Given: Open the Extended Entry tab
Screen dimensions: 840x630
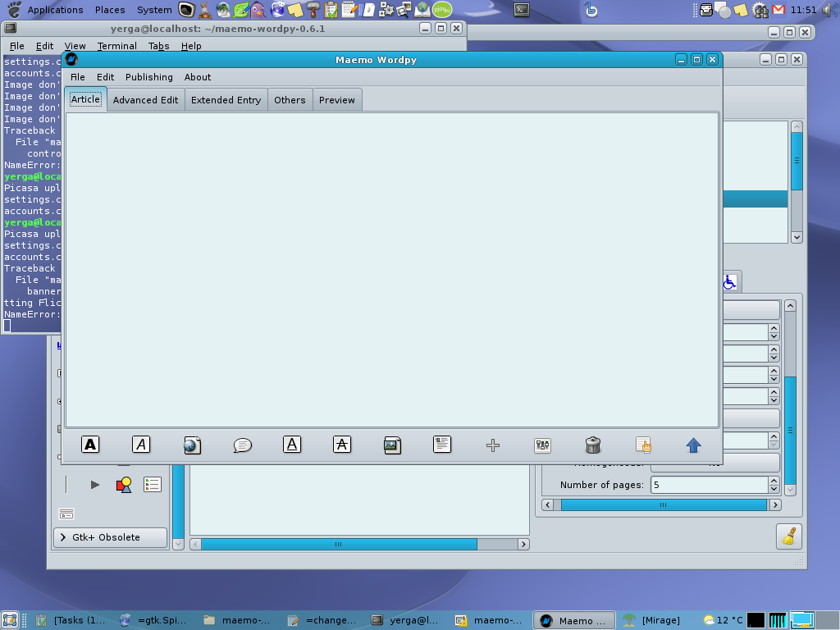Looking at the screenshot, I should tap(226, 100).
